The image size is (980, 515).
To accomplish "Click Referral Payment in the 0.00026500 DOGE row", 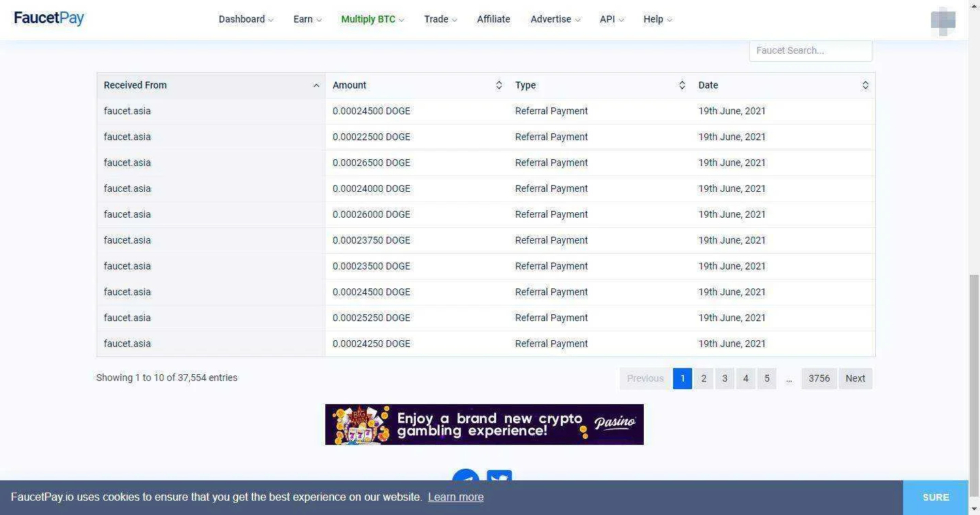I will 551,163.
